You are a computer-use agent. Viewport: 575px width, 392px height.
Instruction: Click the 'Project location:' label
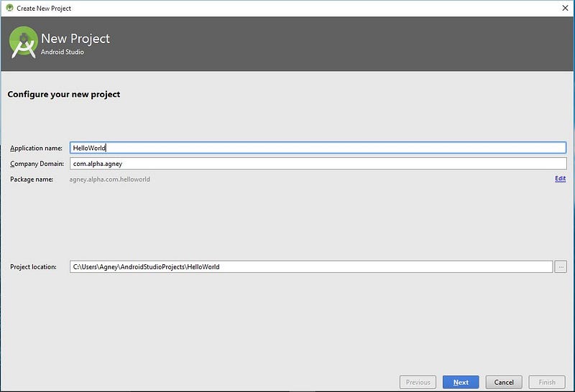click(x=33, y=266)
